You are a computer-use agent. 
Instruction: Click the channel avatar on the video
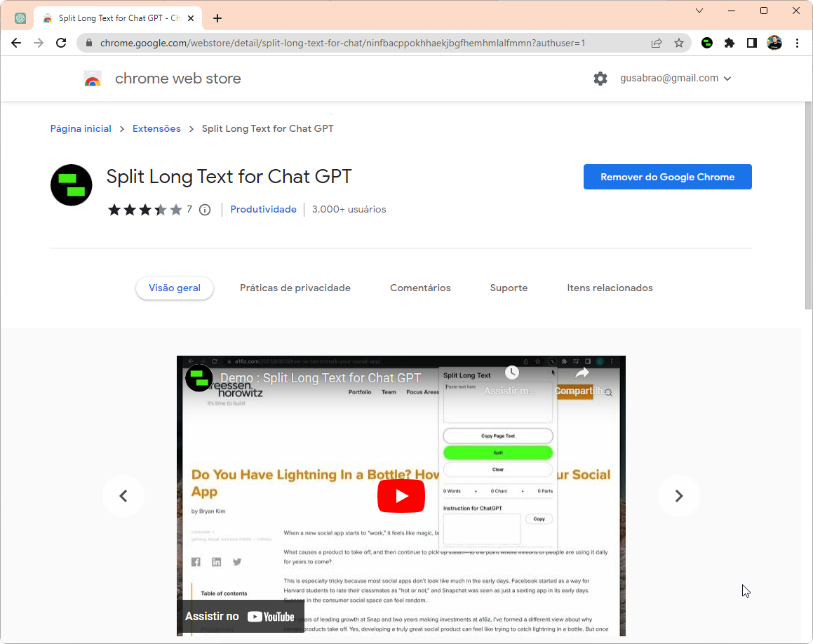(x=199, y=378)
